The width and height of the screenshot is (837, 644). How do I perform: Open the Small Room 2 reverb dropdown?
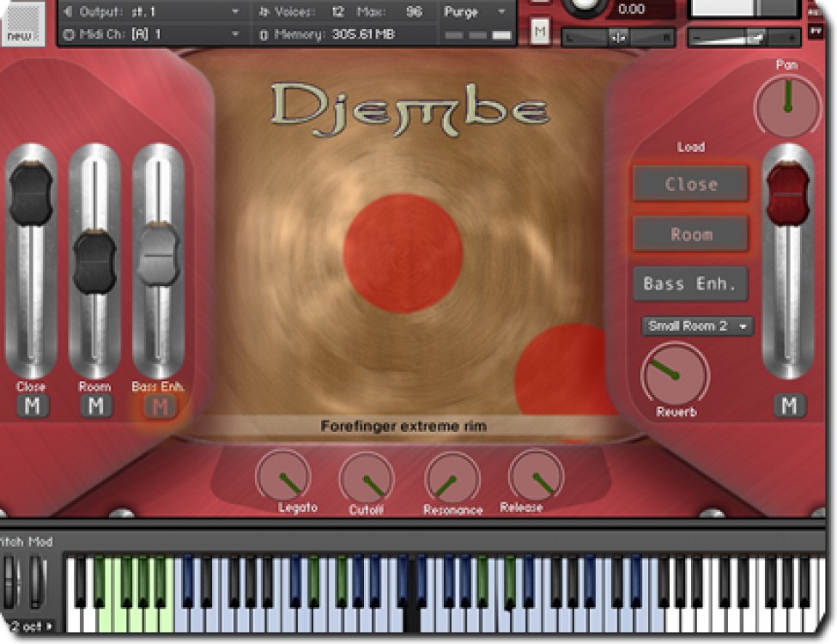pyautogui.click(x=695, y=326)
